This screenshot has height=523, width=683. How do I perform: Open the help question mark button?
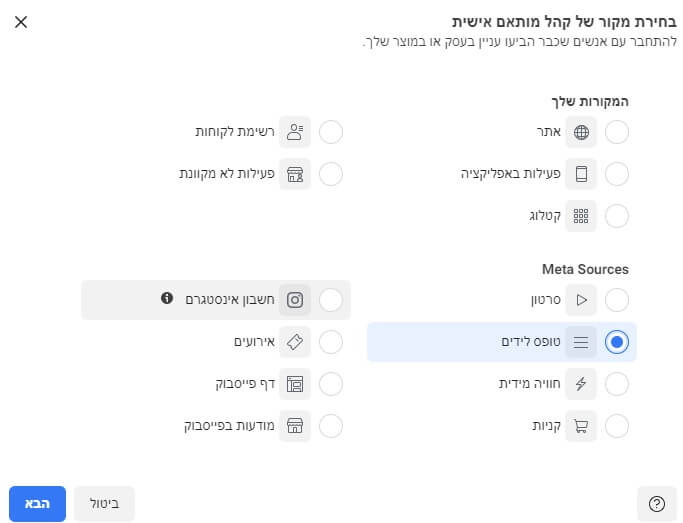[x=656, y=504]
